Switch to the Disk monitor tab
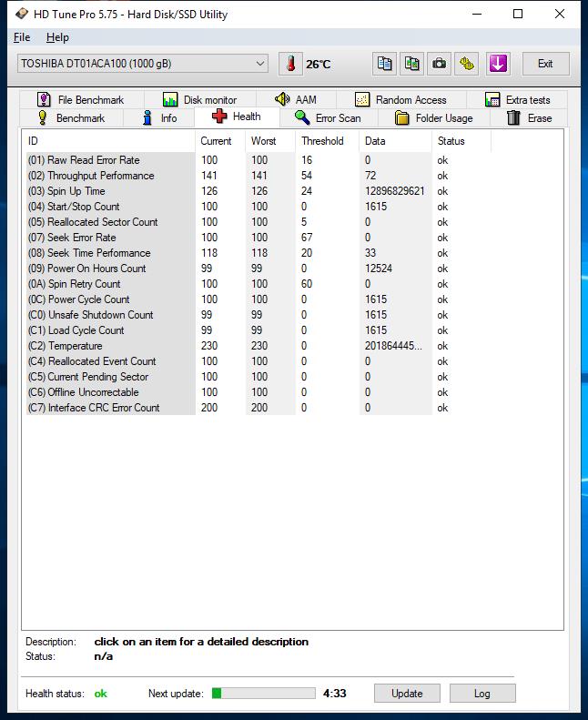 coord(200,99)
